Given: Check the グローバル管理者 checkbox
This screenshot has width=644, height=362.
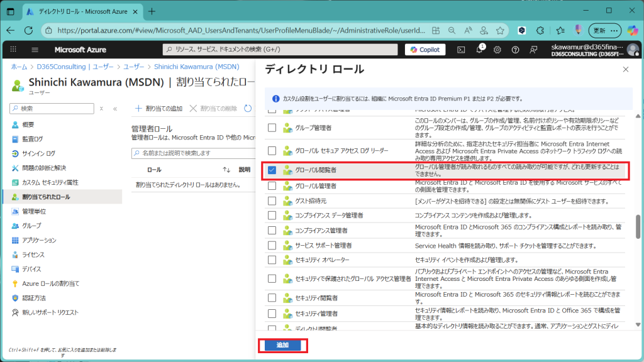Looking at the screenshot, I should click(x=272, y=186).
